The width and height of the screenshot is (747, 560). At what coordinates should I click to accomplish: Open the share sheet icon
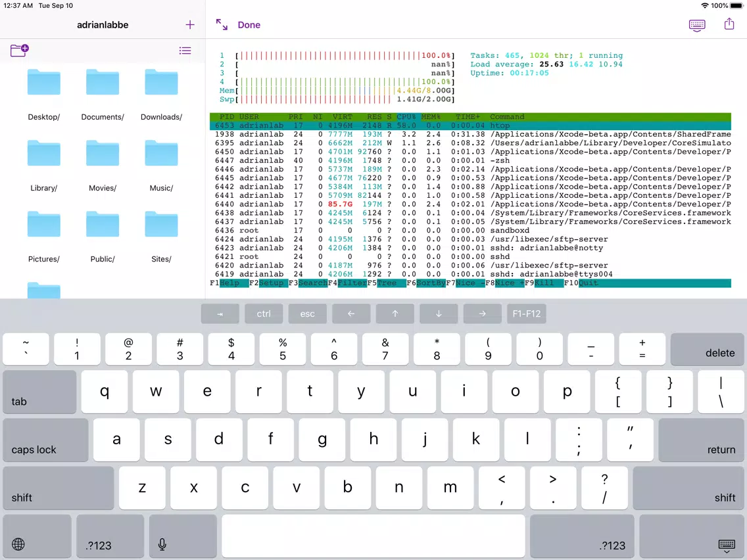click(729, 24)
